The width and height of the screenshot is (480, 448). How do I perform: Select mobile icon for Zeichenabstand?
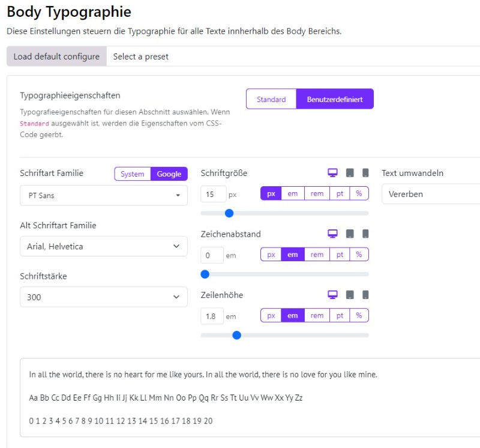(365, 234)
